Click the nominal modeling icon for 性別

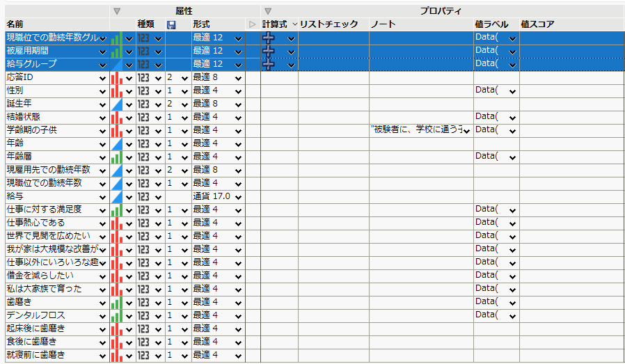117,91
